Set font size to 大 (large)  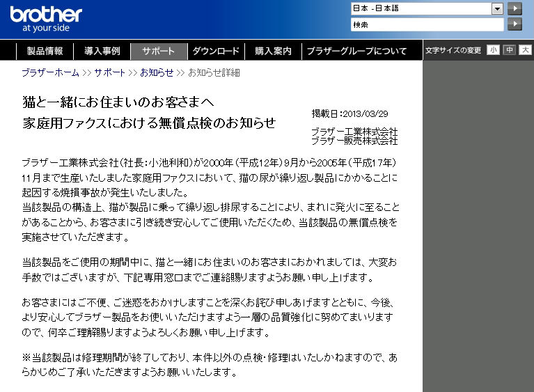tap(525, 50)
